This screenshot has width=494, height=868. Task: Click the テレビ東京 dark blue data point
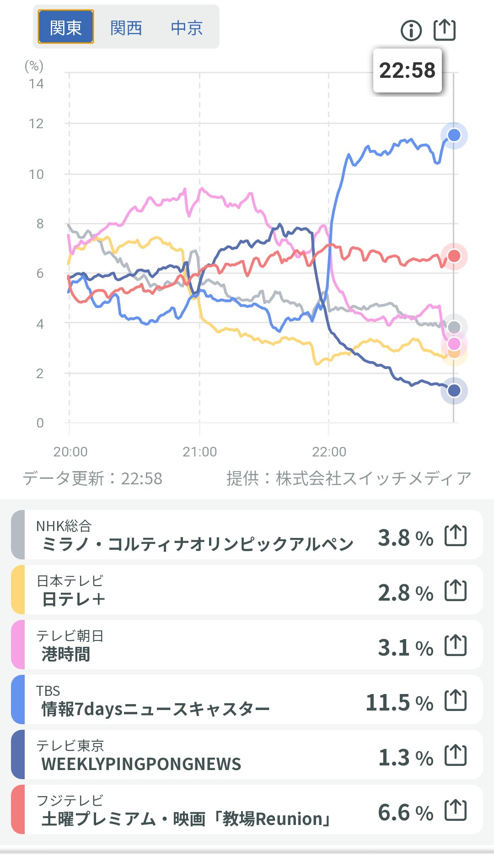pos(454,391)
